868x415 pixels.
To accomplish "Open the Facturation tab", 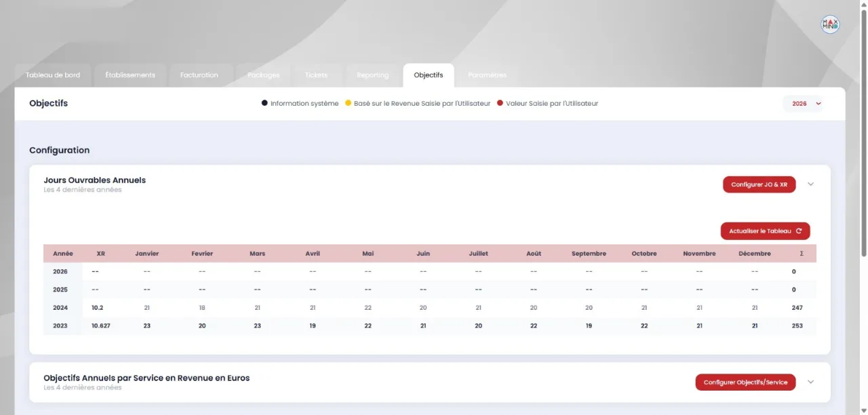I will coord(199,75).
